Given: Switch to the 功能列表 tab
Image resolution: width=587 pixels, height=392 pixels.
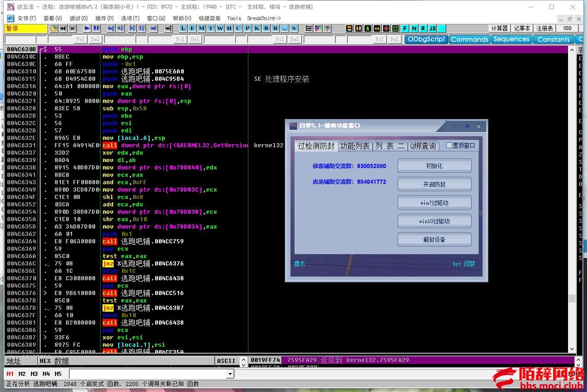Looking at the screenshot, I should [355, 146].
